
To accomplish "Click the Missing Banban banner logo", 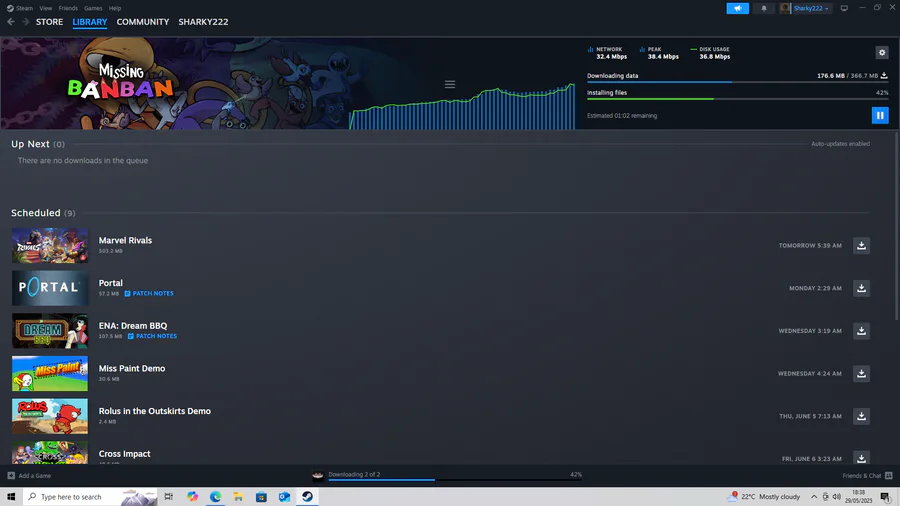I will click(x=121, y=81).
